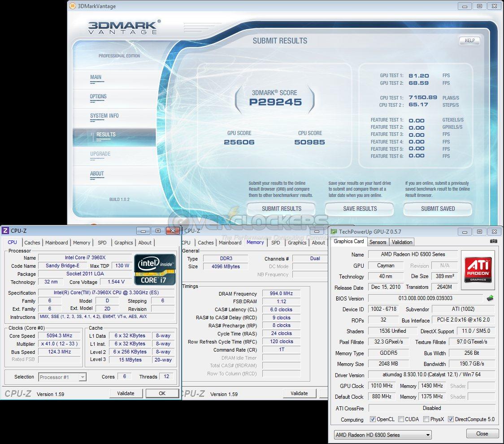Open the AMD Radeon HD 6900 Series dropdown
This screenshot has height=444, width=504.
pyautogui.click(x=382, y=435)
